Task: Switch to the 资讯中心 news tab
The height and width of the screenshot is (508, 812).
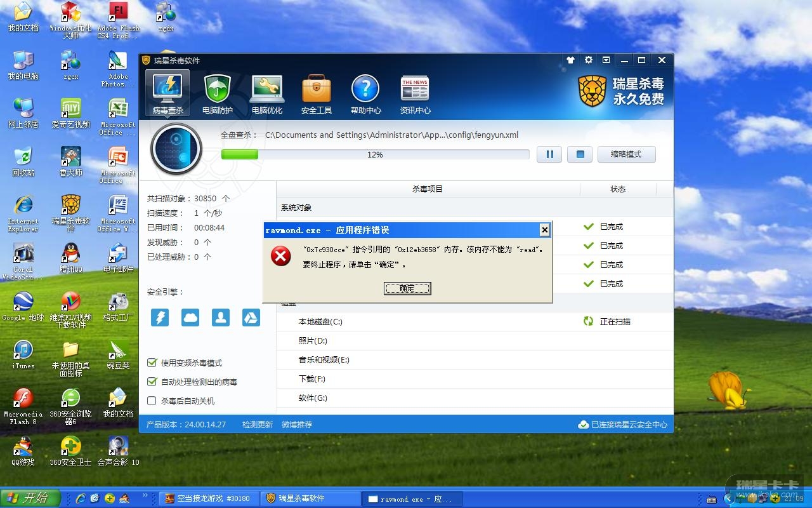Action: (415, 93)
